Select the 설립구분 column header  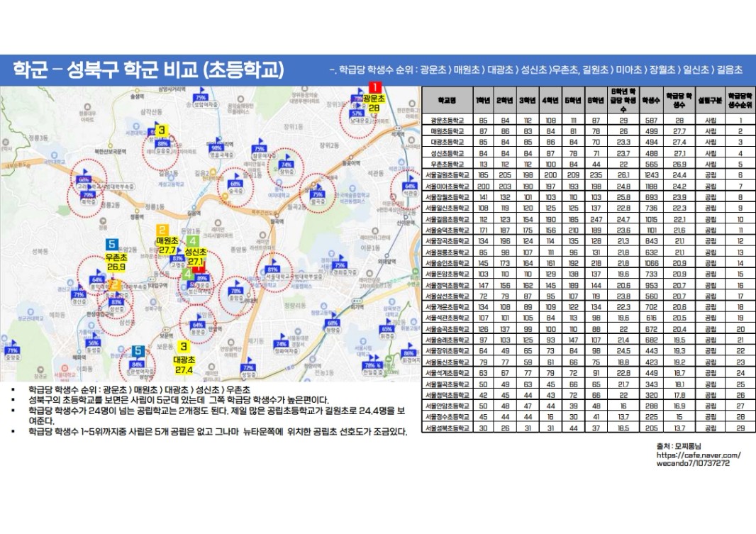click(x=710, y=100)
